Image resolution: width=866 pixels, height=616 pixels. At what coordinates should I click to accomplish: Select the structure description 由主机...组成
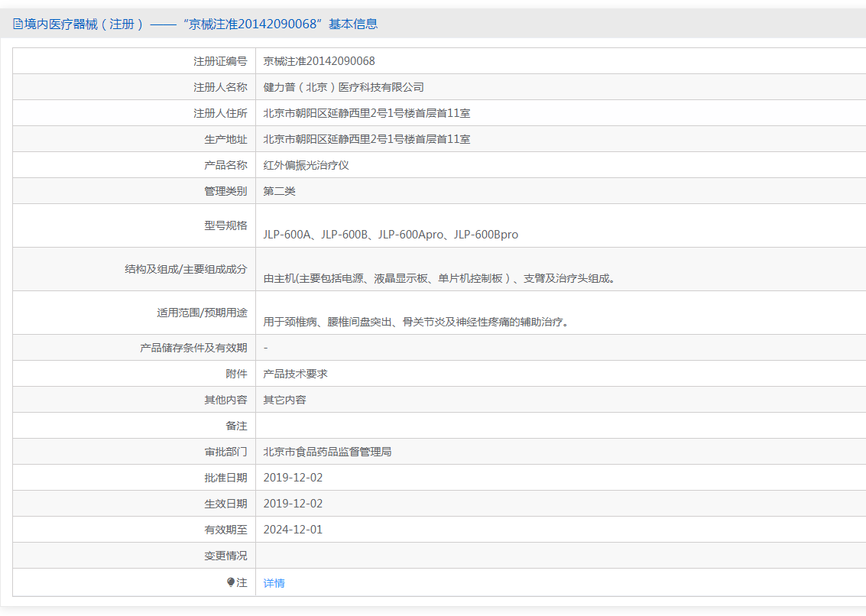coord(439,278)
